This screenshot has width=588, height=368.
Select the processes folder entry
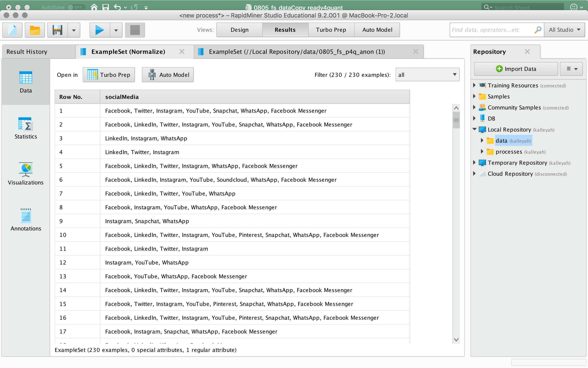[516, 152]
